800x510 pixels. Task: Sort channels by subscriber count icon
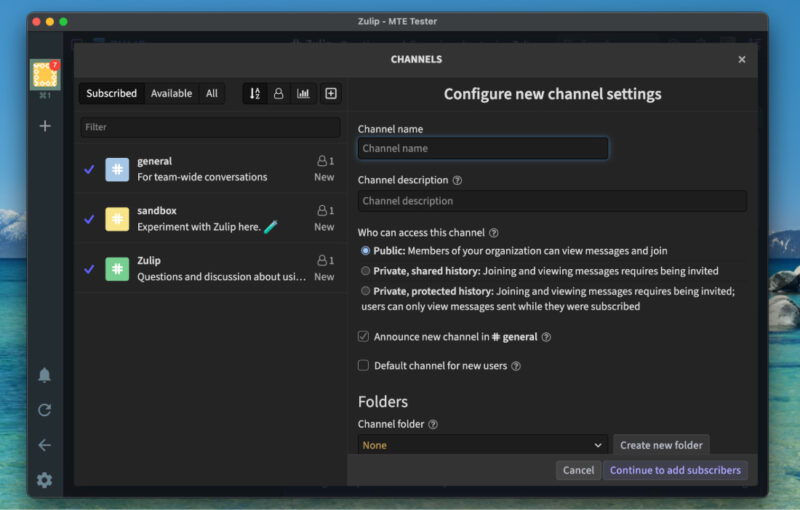(279, 93)
